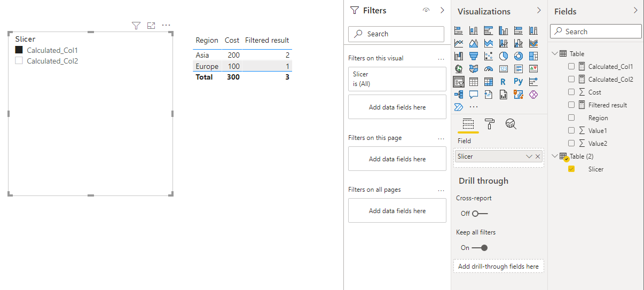Tick the Cost field checkbox

tap(571, 92)
